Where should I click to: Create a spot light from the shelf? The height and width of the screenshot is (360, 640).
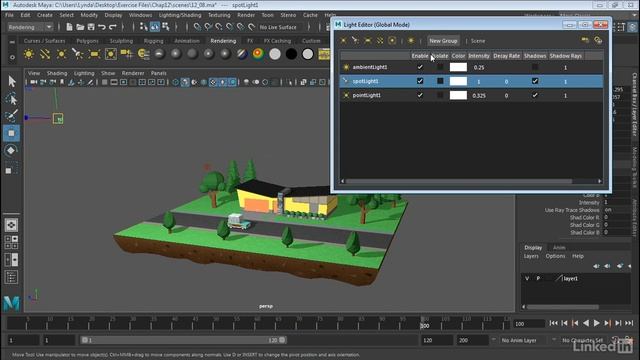pyautogui.click(x=78, y=54)
